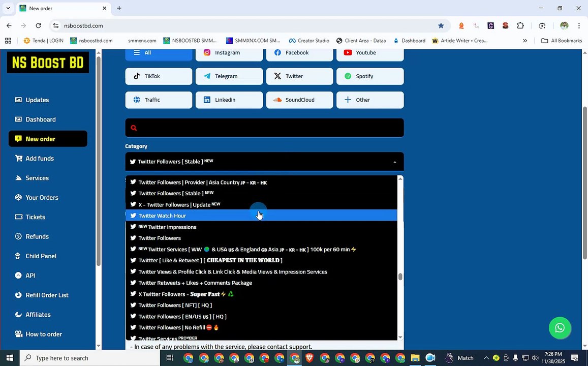
Task: Select Like & Retweet cheapest option
Action: point(261,260)
